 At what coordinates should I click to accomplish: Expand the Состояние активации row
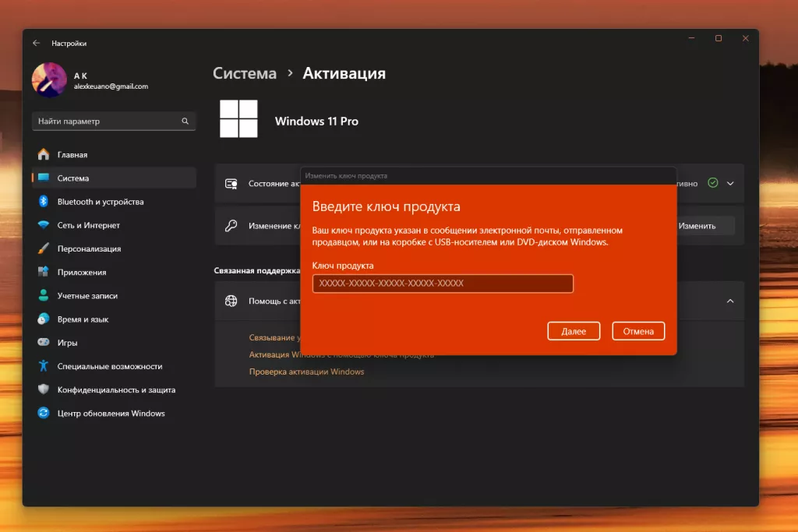point(730,182)
